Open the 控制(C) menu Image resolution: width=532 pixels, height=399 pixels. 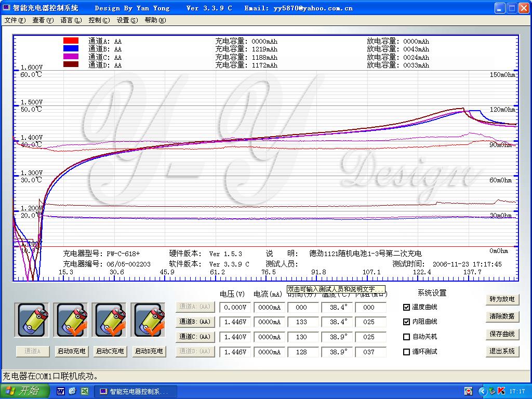click(99, 20)
